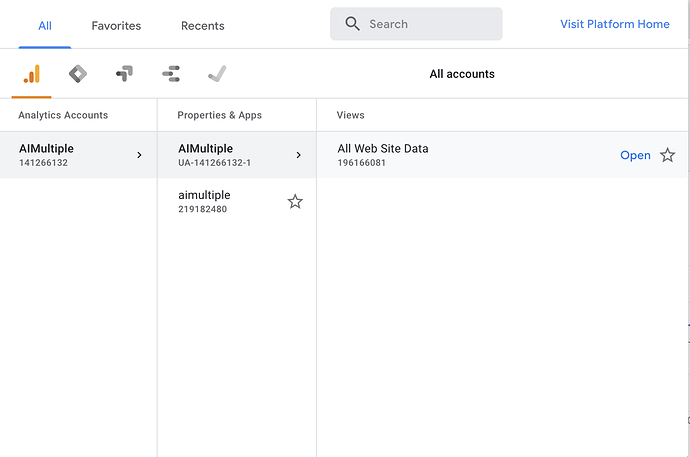Click the Analytics Accounts column header
690x457 pixels.
coord(63,115)
